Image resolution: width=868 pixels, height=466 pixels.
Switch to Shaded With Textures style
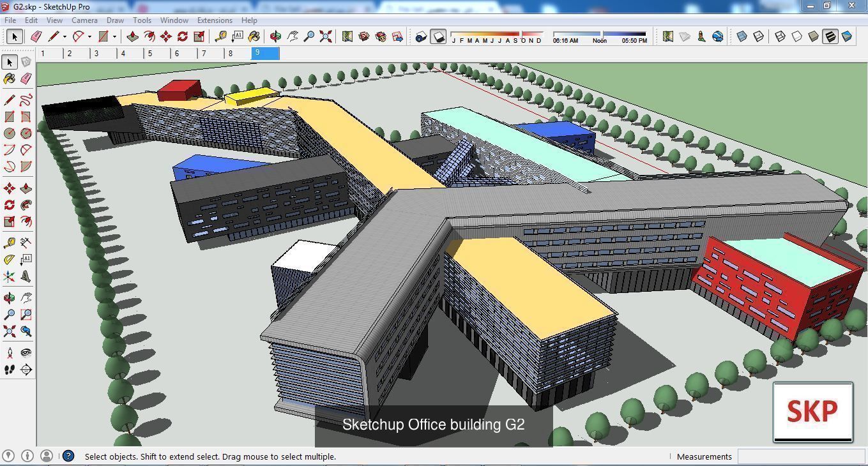(830, 37)
